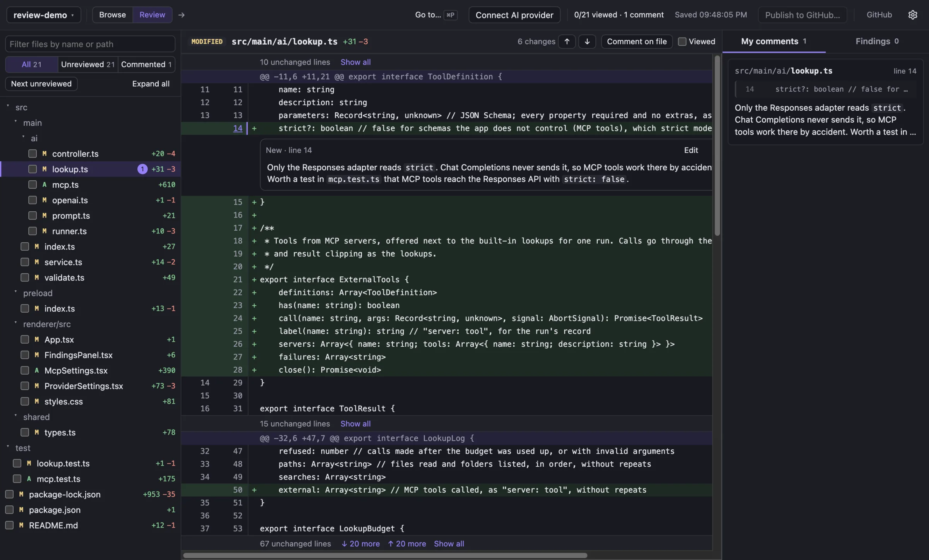Collapse the test folder

(8, 446)
